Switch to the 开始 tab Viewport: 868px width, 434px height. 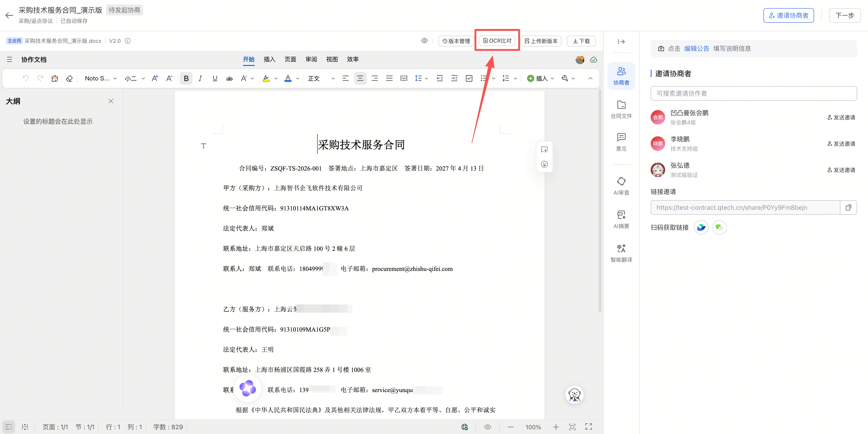pyautogui.click(x=249, y=59)
